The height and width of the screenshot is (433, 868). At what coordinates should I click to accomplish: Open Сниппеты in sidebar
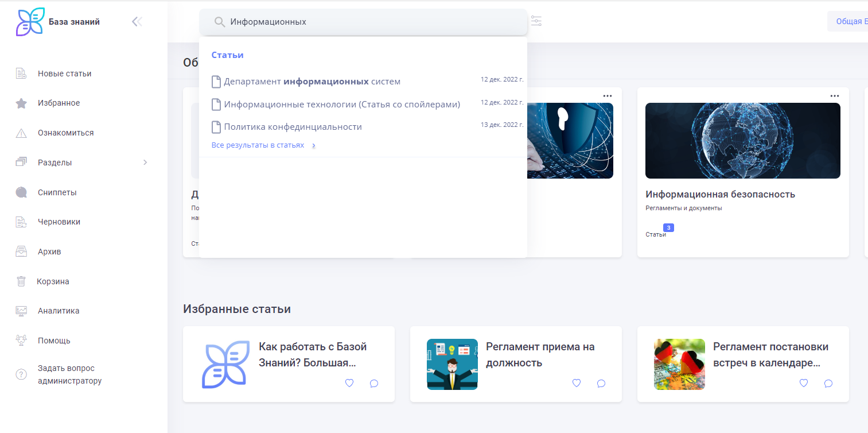57,192
